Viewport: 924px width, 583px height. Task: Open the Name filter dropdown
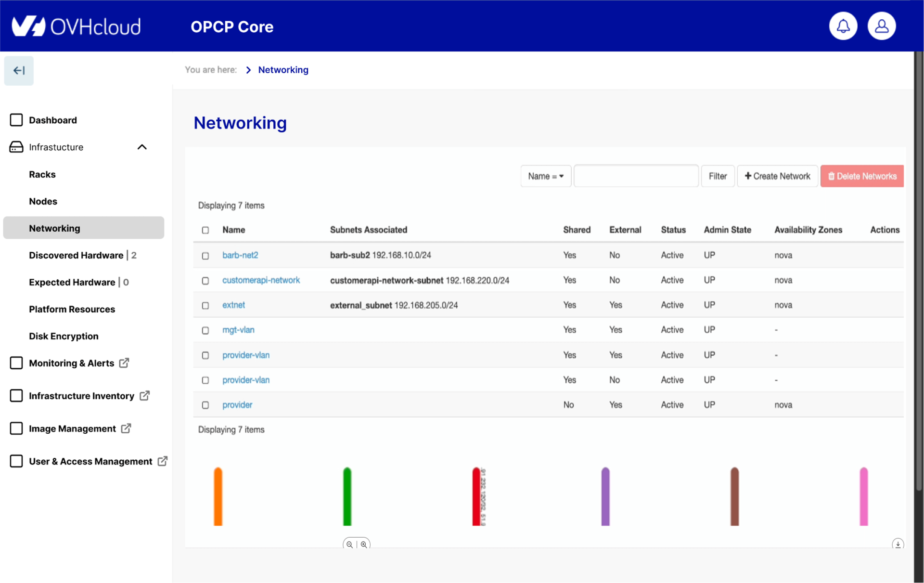click(545, 176)
